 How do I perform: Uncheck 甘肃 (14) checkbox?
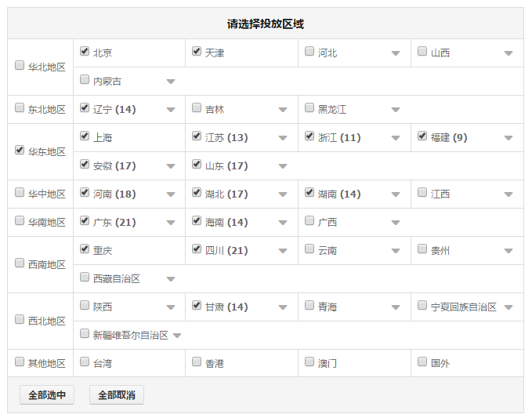tap(197, 305)
